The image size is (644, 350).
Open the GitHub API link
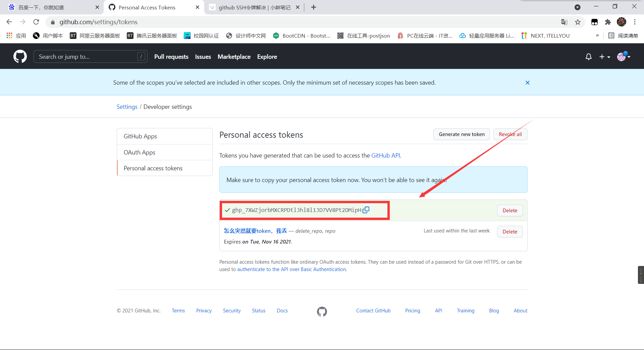tap(386, 156)
